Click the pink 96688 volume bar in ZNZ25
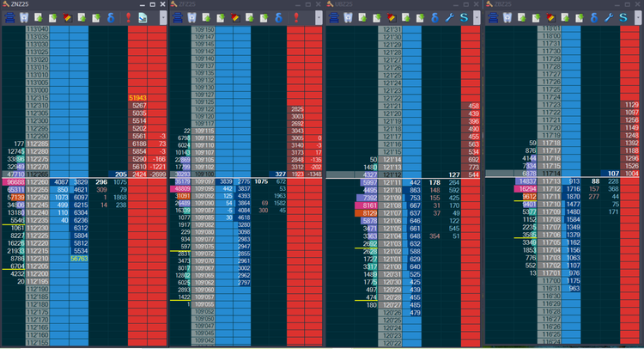This screenshot has height=349, width=644. click(x=15, y=182)
